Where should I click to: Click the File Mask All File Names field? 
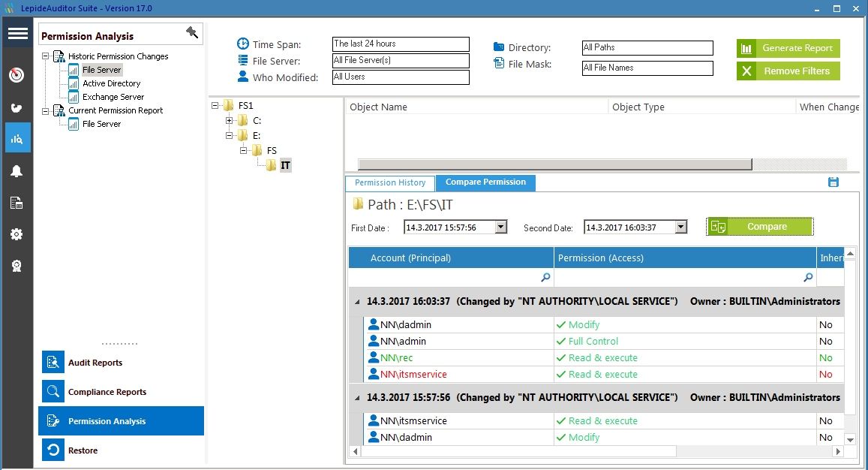647,68
